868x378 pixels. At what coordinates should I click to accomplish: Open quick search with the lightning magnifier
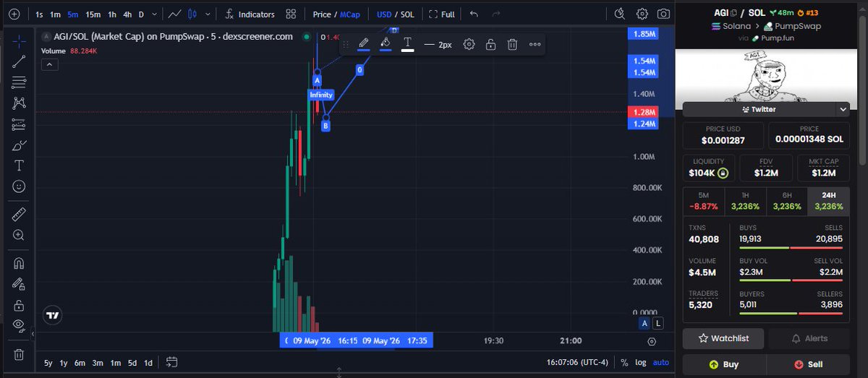(x=620, y=14)
